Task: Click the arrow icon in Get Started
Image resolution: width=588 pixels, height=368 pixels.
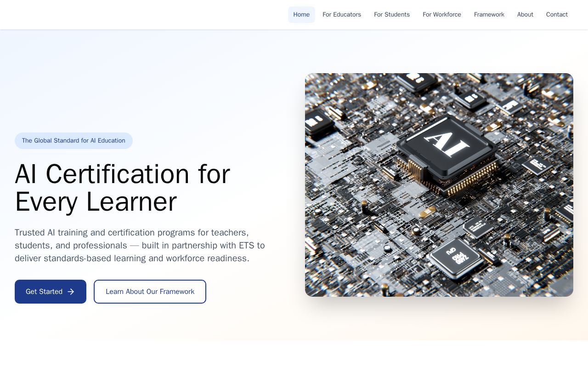Action: 71,292
